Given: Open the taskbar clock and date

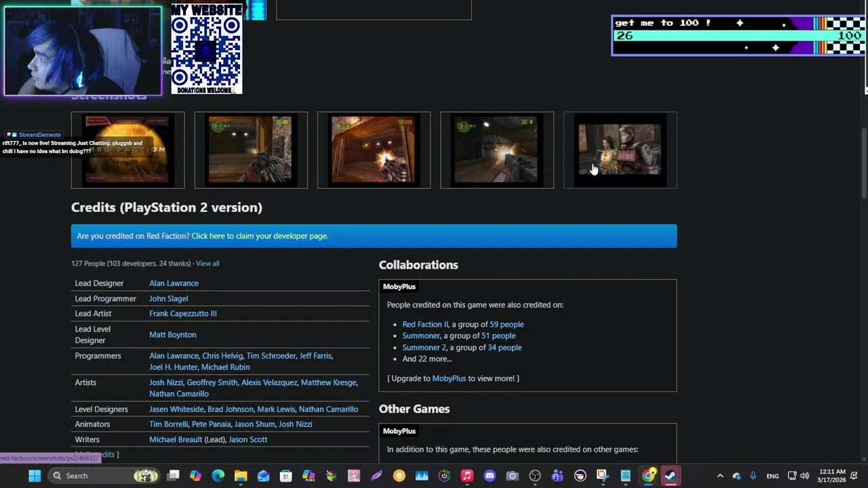Looking at the screenshot, I should (831, 476).
